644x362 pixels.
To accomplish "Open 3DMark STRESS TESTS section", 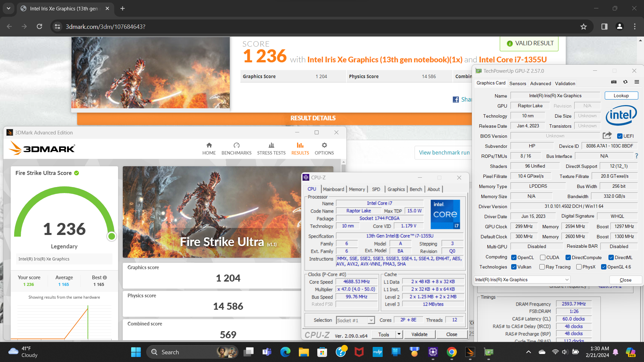I will 271,149.
